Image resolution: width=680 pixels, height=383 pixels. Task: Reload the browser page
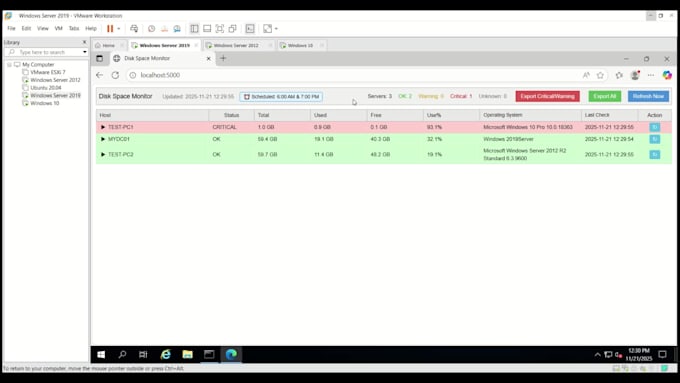[x=115, y=75]
